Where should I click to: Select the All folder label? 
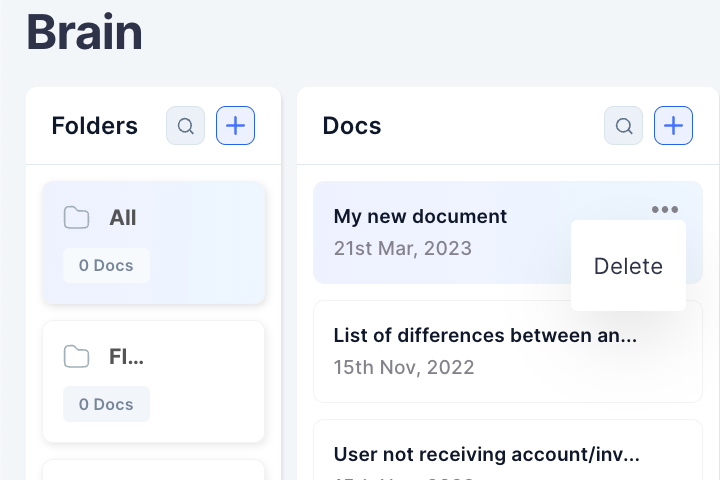pos(123,217)
